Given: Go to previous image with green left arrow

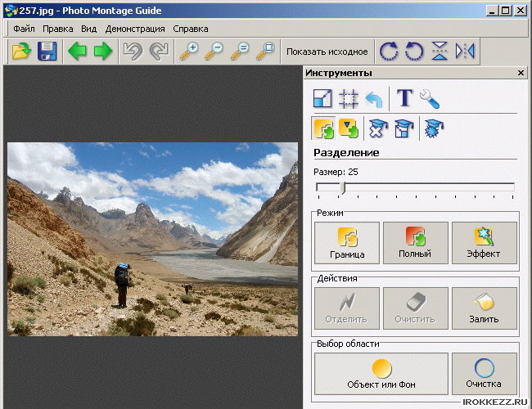Looking at the screenshot, I should 77,52.
